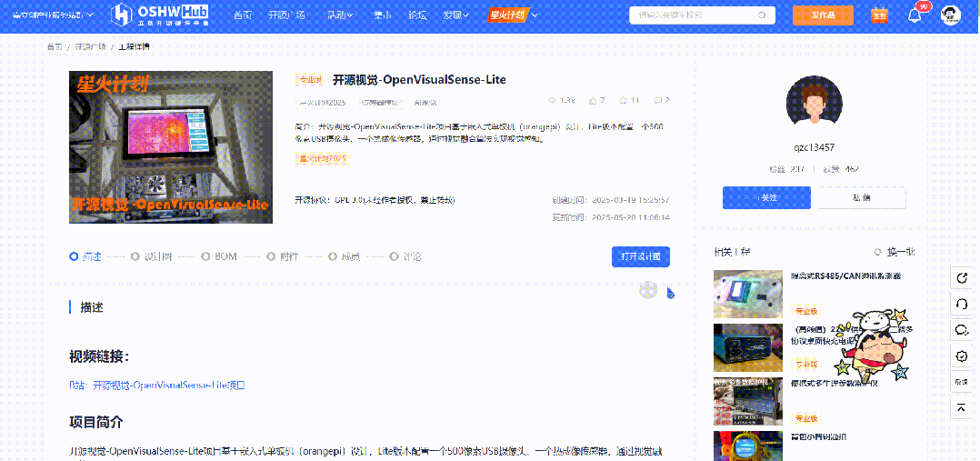Viewport: 980px width, 461px height.
Task: Select the 描述 section radio
Action: point(74,256)
